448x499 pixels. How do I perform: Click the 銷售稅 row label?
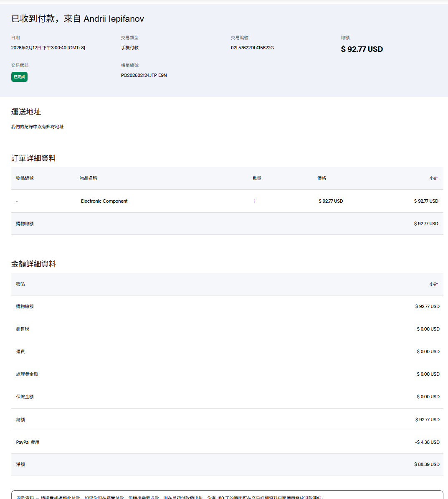point(23,329)
